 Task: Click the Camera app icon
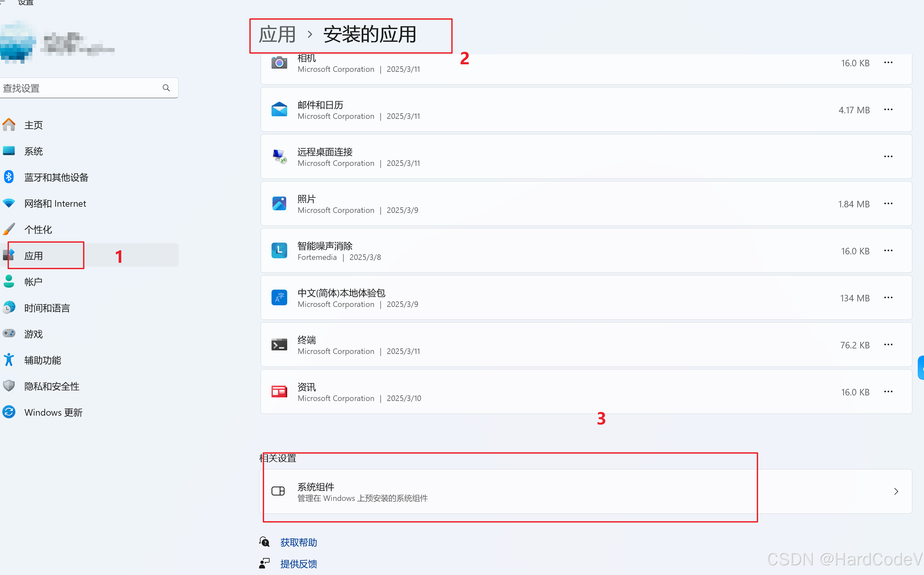279,63
